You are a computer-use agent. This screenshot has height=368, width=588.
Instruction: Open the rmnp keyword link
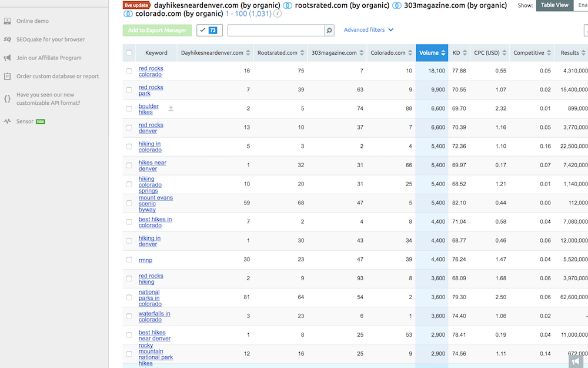pos(145,260)
